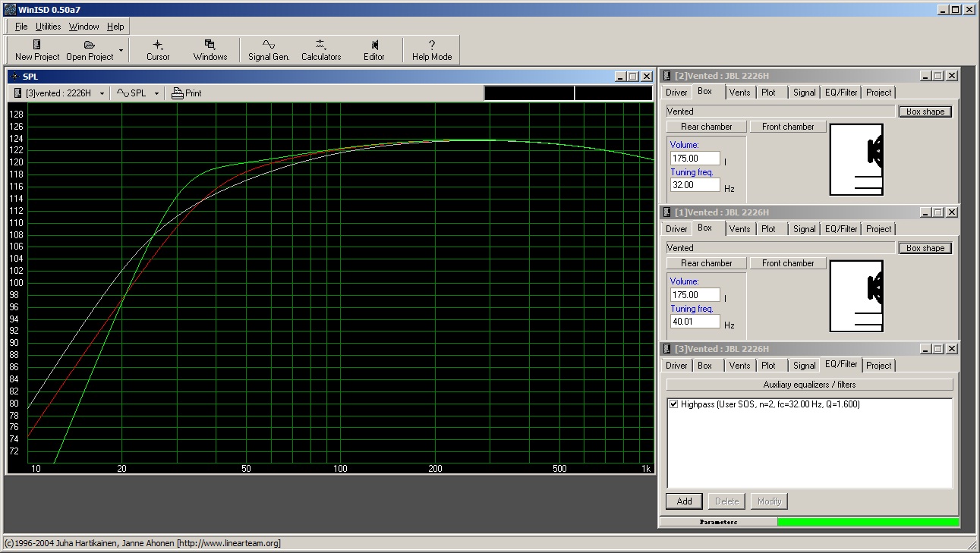The image size is (980, 553).
Task: Expand the Open Project dropdown arrow
Action: (x=121, y=51)
